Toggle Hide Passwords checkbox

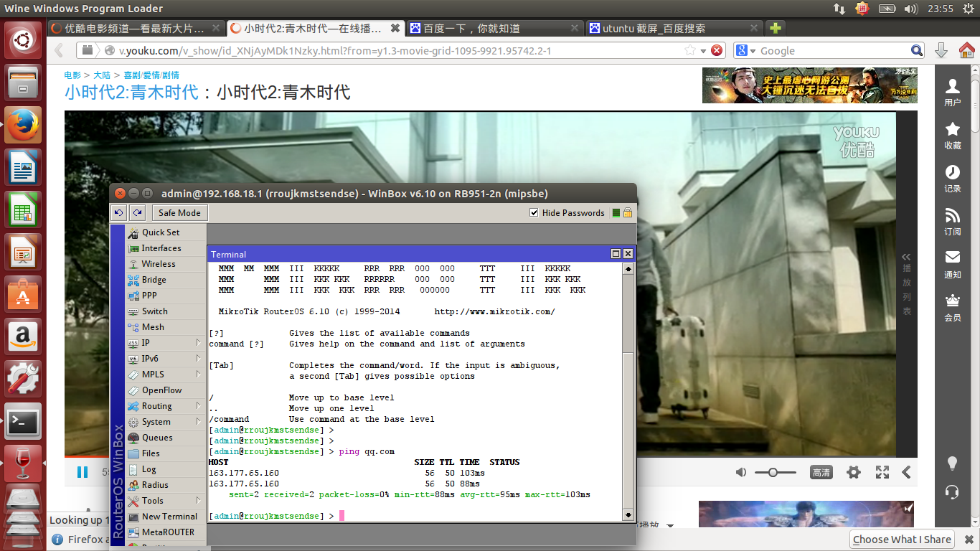[x=534, y=212]
